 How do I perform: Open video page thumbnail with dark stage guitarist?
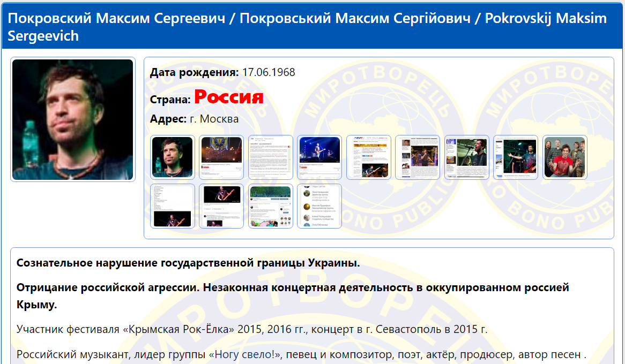click(221, 206)
